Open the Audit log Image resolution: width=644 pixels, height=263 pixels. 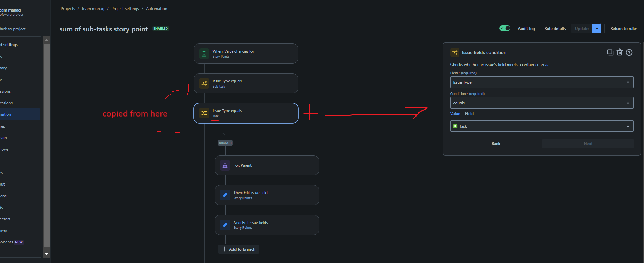click(526, 29)
